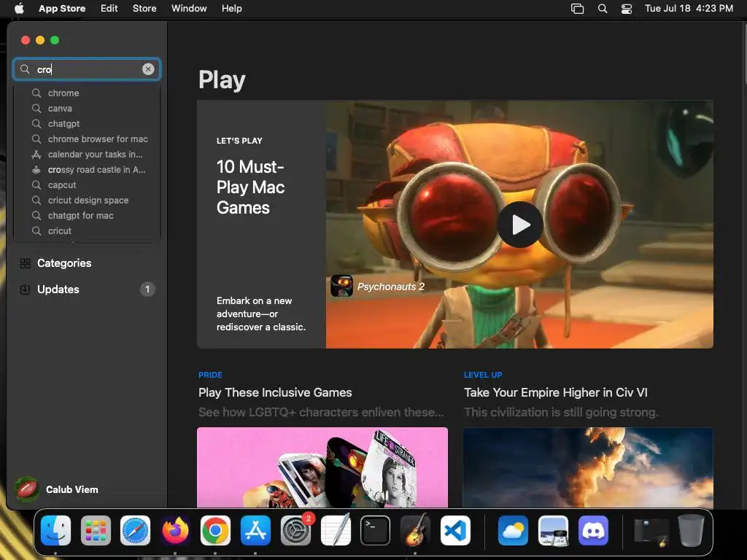This screenshot has width=747, height=560.
Task: Open the Trash in the Dock
Action: click(692, 530)
